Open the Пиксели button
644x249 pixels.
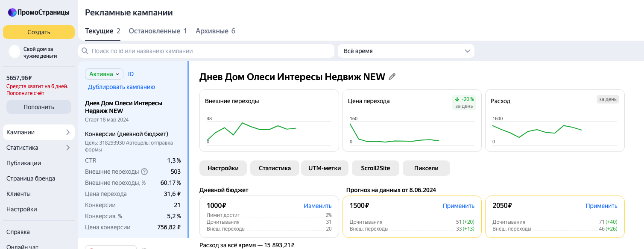click(x=426, y=168)
